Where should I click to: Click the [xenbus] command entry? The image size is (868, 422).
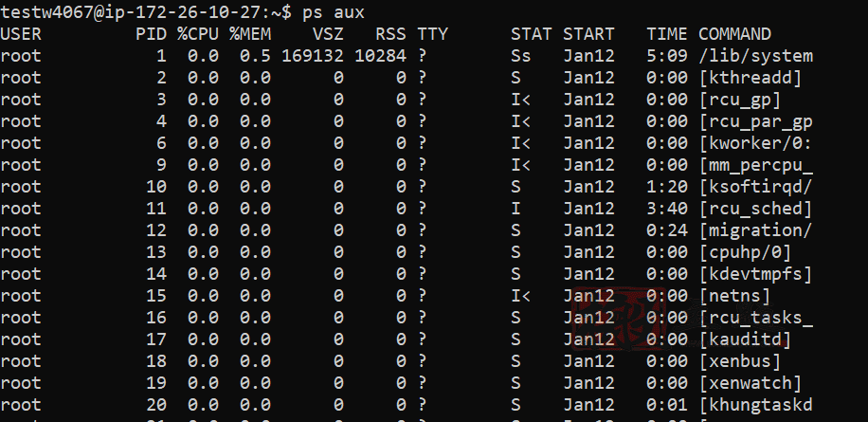coord(740,361)
